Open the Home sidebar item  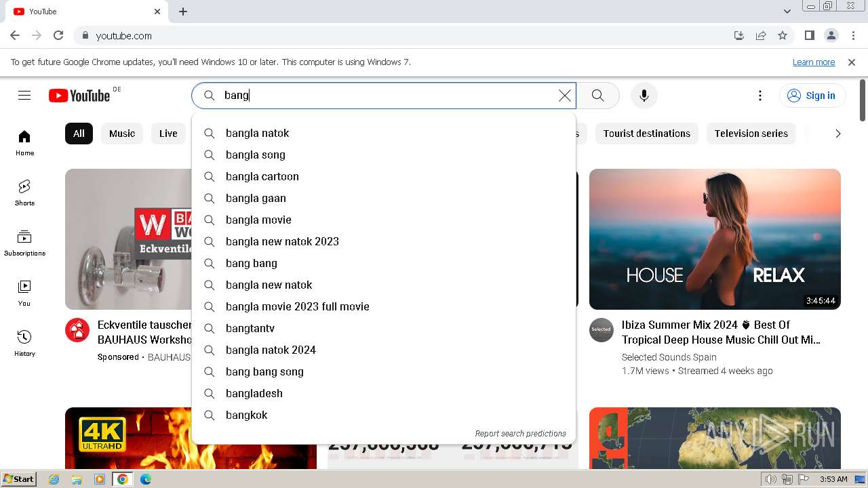point(24,143)
